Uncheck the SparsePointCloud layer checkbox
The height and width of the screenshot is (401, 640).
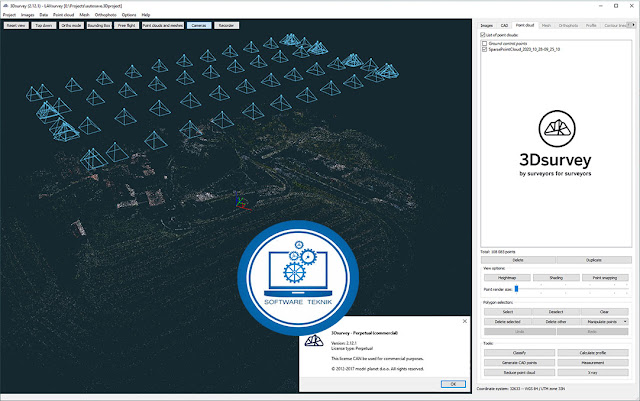(484, 49)
